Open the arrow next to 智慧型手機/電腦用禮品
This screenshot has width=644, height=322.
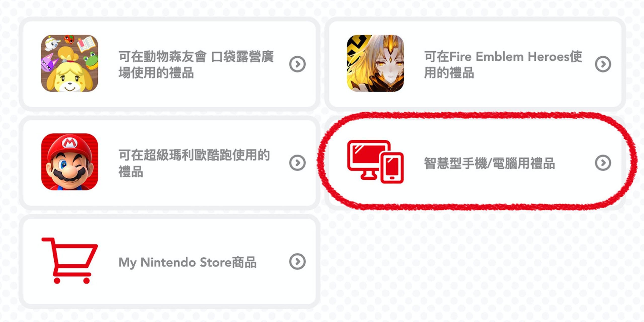click(603, 163)
